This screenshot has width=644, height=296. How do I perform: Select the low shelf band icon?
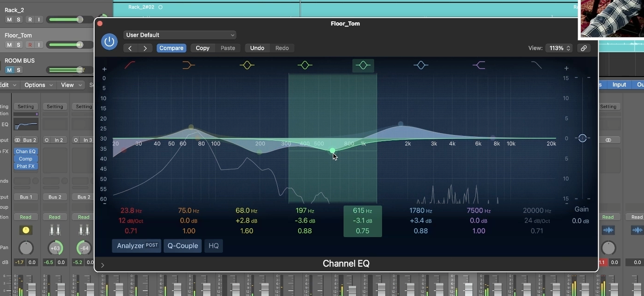click(189, 65)
